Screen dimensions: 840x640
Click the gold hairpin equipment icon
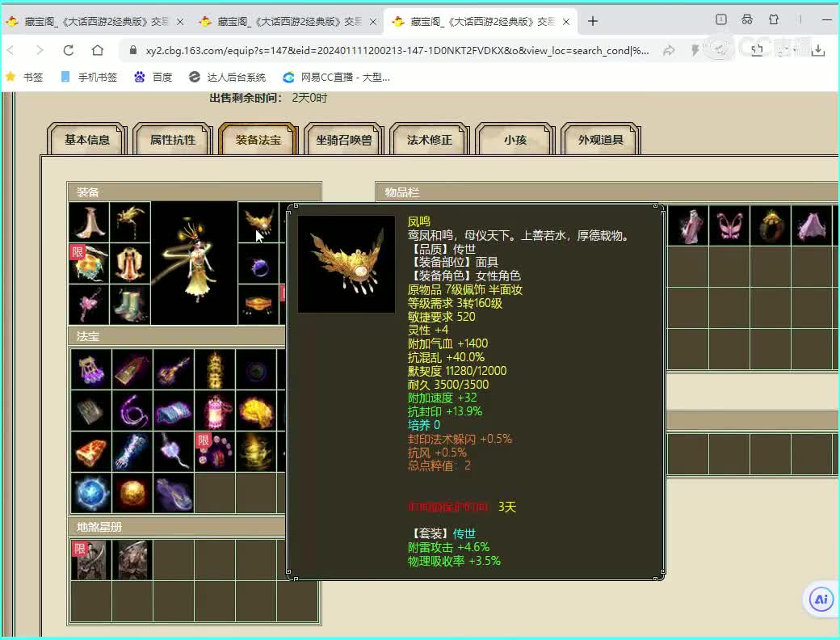pos(130,222)
